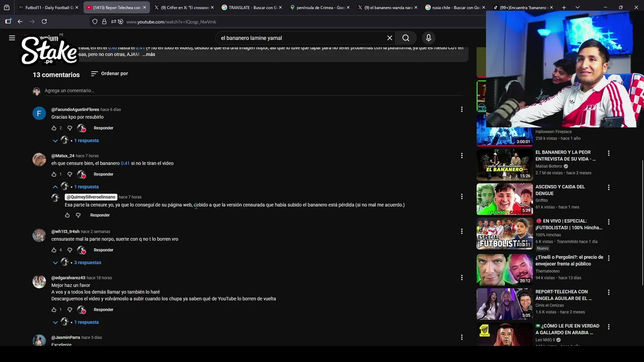
Task: Open Tinelli o Pergolini video thumbnail
Action: point(504,269)
